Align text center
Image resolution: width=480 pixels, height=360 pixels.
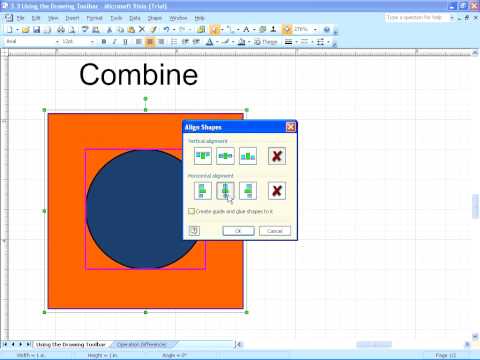tap(150, 42)
